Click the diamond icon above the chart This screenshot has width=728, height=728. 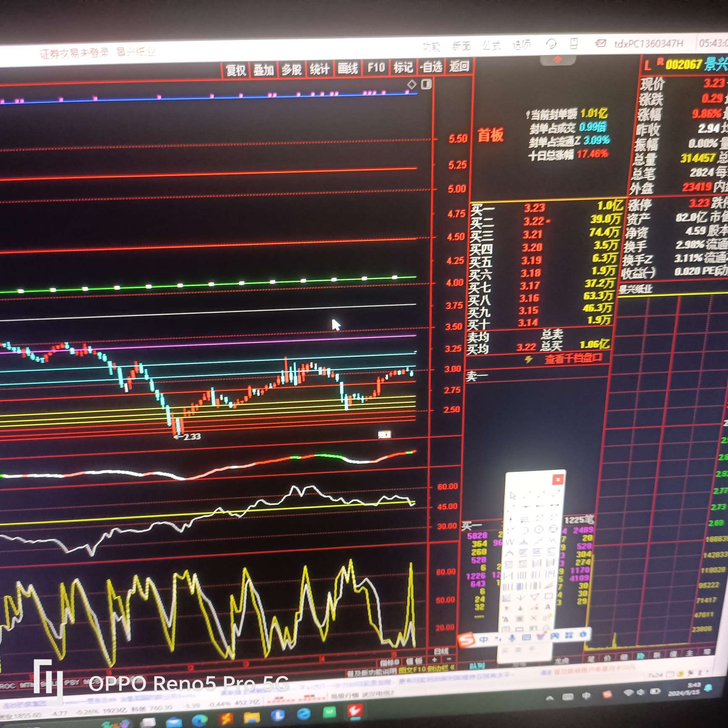point(412,85)
